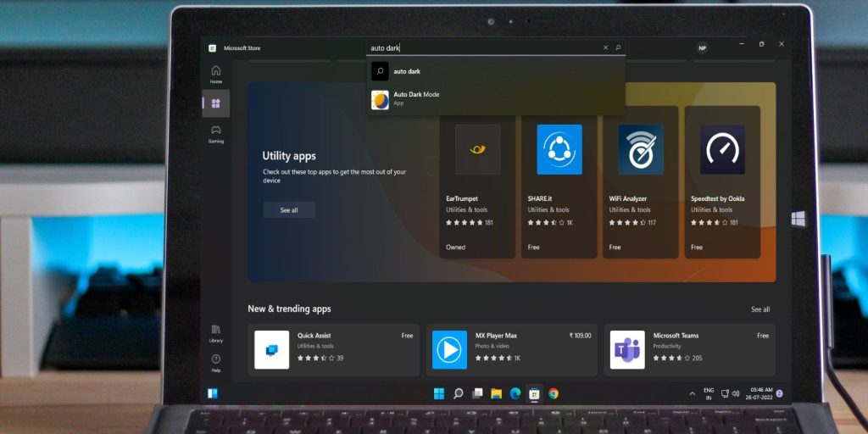868x434 pixels.
Task: Clear the search box with X
Action: pyautogui.click(x=605, y=48)
